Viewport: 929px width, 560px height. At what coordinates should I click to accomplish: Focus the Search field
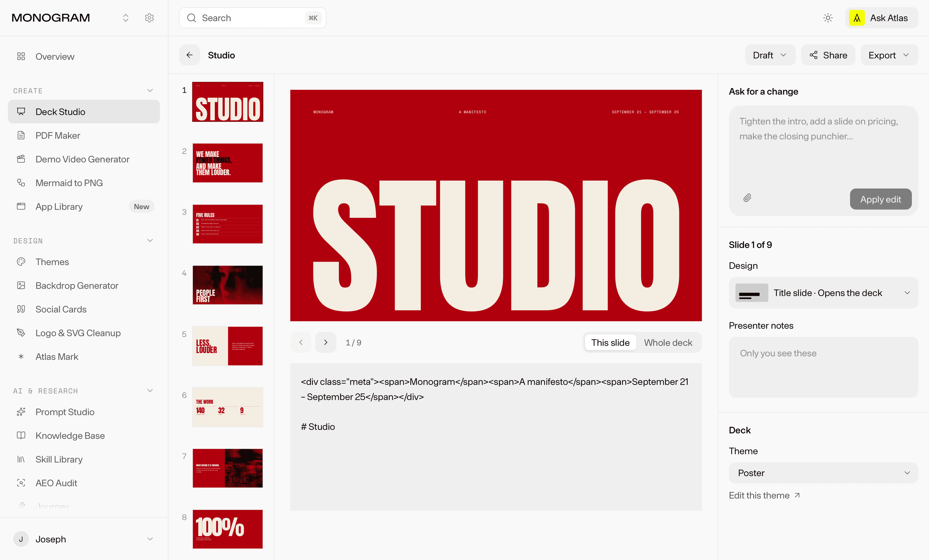tap(252, 18)
